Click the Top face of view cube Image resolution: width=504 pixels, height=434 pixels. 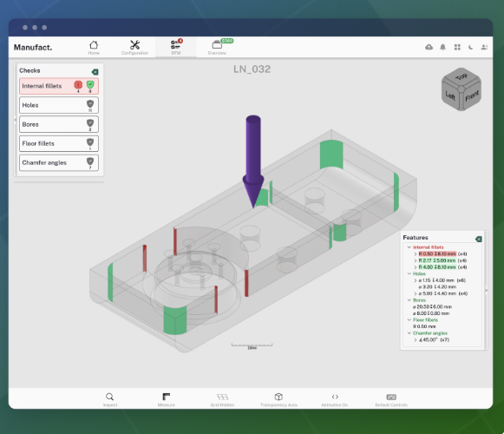pyautogui.click(x=461, y=77)
